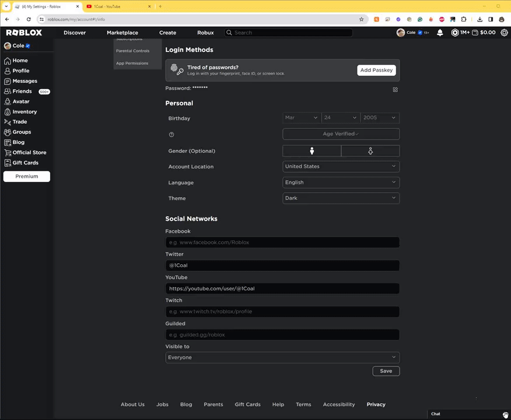Open the Visible to dropdown
This screenshot has height=420, width=511.
point(282,358)
